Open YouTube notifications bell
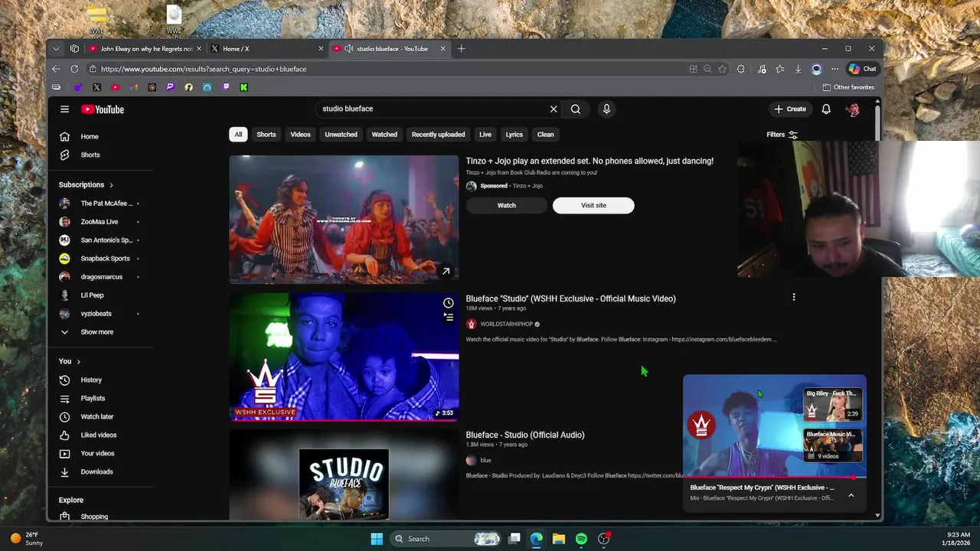 click(826, 109)
